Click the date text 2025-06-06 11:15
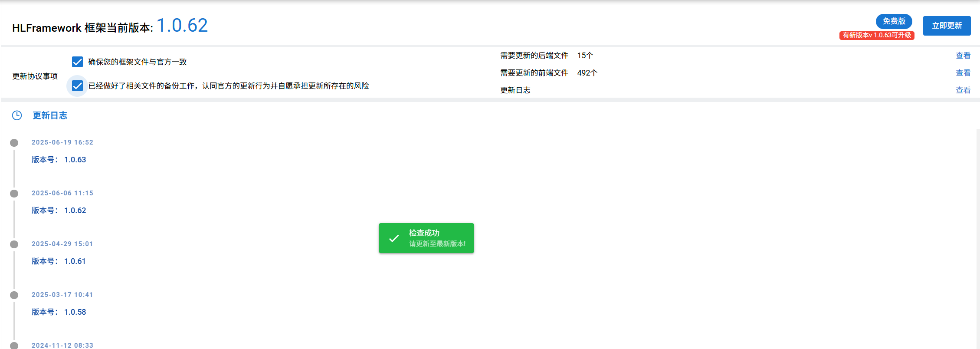The height and width of the screenshot is (349, 980). click(62, 193)
